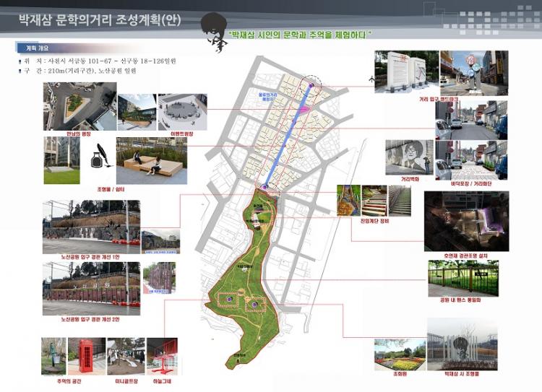Click the purple marker at park entrance
The height and width of the screenshot is (392, 542).
coord(265,187)
